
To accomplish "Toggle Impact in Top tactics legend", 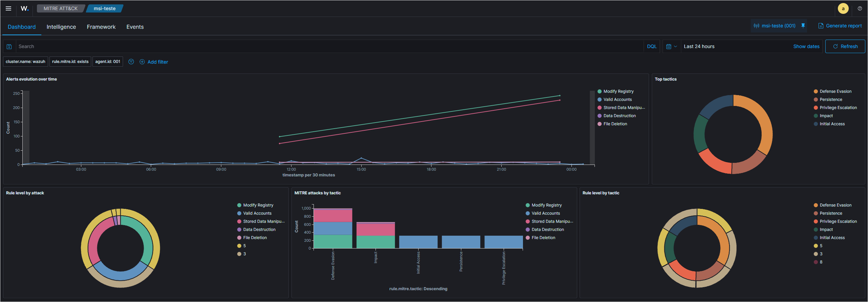I will tap(823, 116).
